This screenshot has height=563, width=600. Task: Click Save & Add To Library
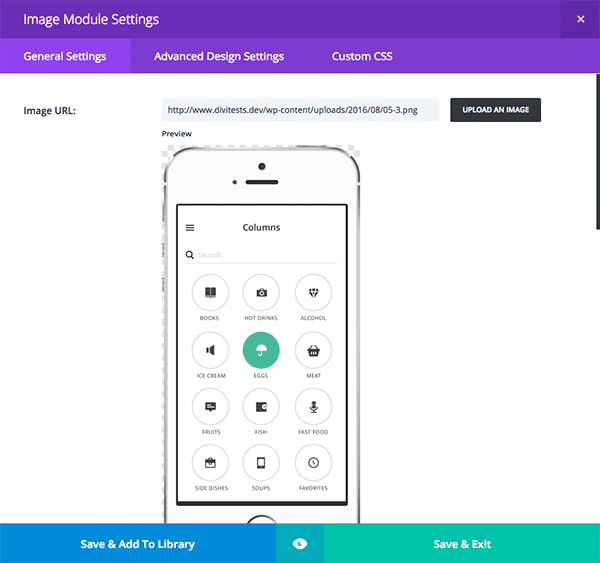pos(138,544)
